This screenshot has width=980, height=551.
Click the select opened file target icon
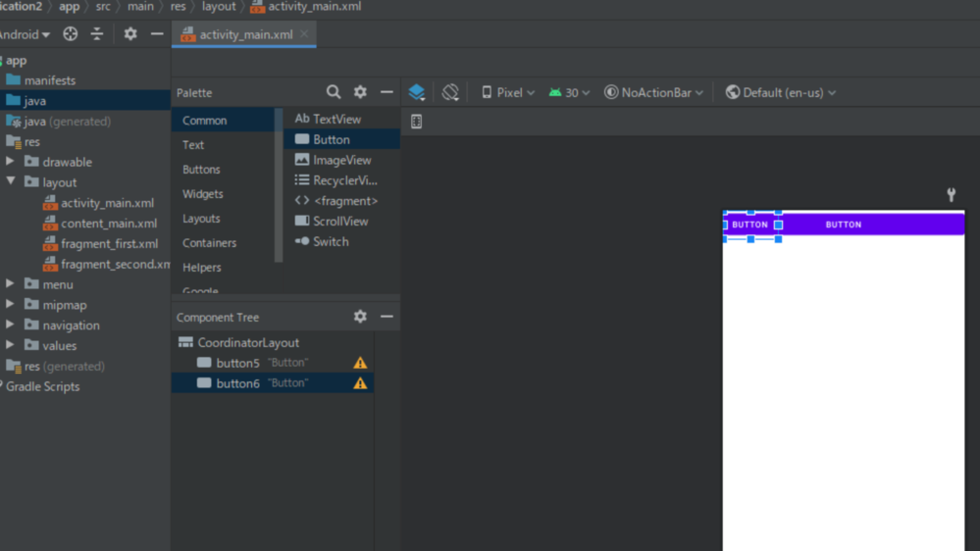(71, 34)
